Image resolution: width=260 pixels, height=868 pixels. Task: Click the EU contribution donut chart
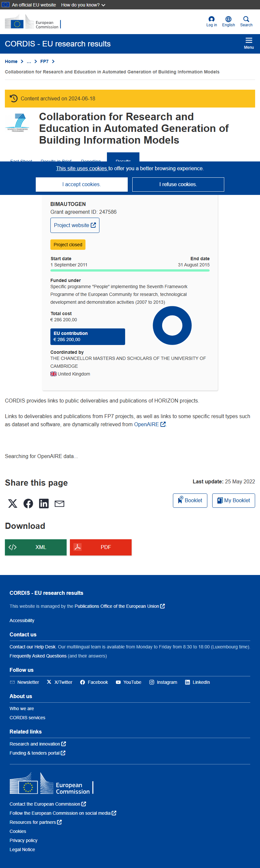pos(172,325)
